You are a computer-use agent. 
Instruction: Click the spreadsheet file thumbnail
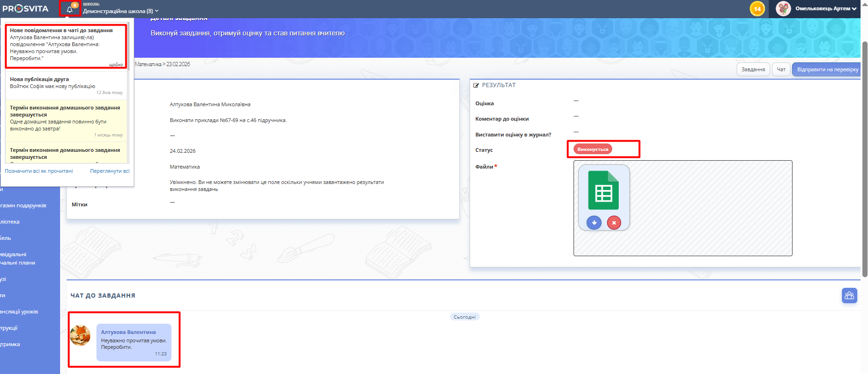[x=603, y=191]
